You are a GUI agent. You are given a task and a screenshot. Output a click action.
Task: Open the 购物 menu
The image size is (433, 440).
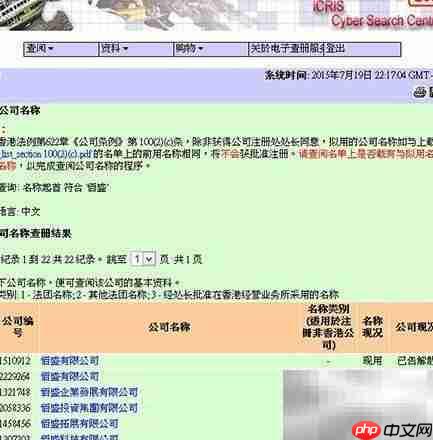(211, 49)
